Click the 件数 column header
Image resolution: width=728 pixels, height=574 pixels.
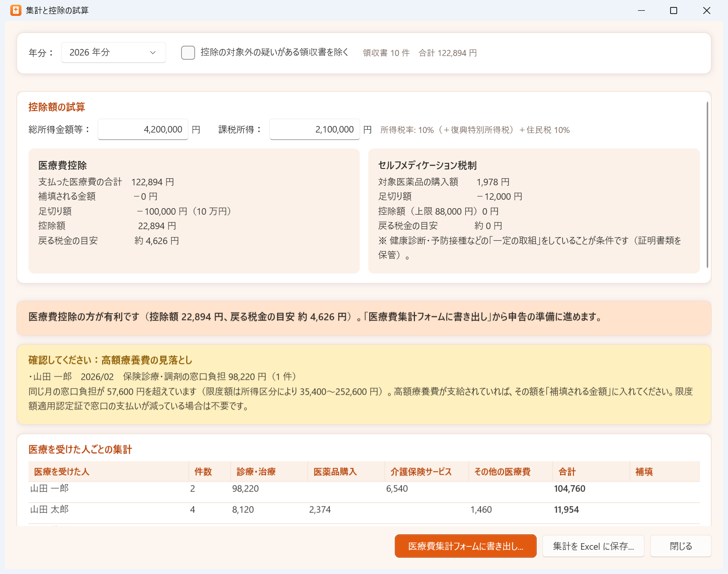click(x=210, y=472)
